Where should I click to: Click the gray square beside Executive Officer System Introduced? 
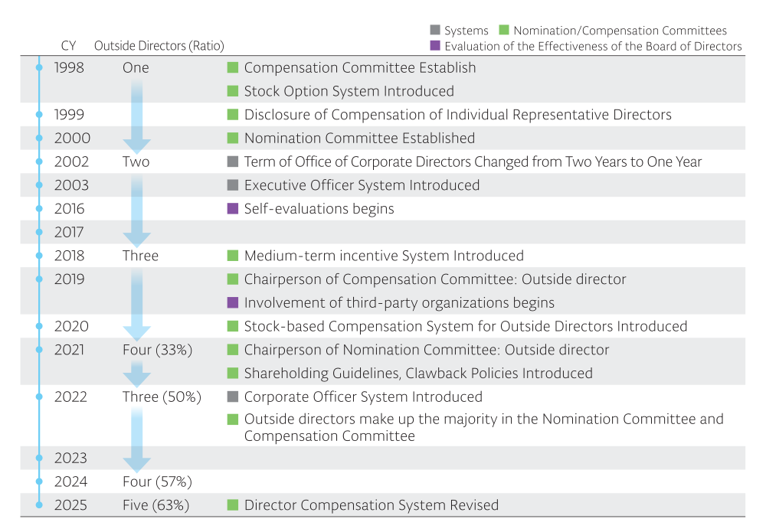[233, 185]
